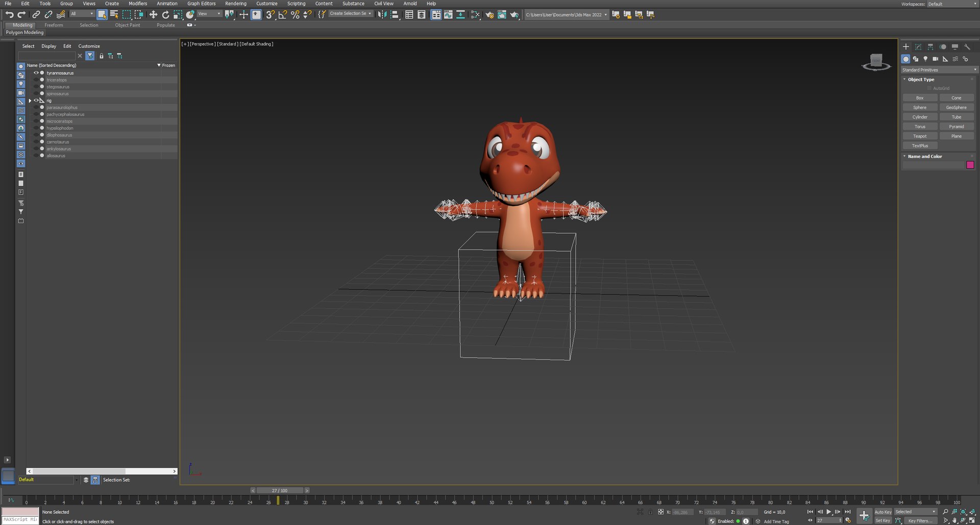Click the Redo arrow icon
The width and height of the screenshot is (980, 525).
21,15
